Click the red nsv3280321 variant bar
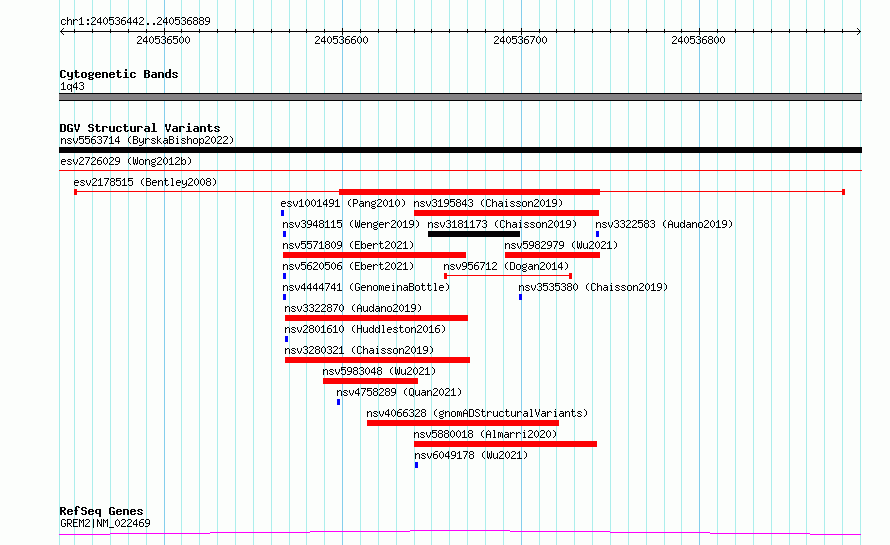This screenshot has width=890, height=545. [377, 360]
